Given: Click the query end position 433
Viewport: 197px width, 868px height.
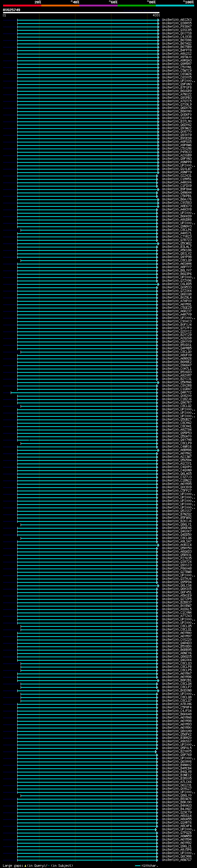Looking at the screenshot, I should point(155,15).
